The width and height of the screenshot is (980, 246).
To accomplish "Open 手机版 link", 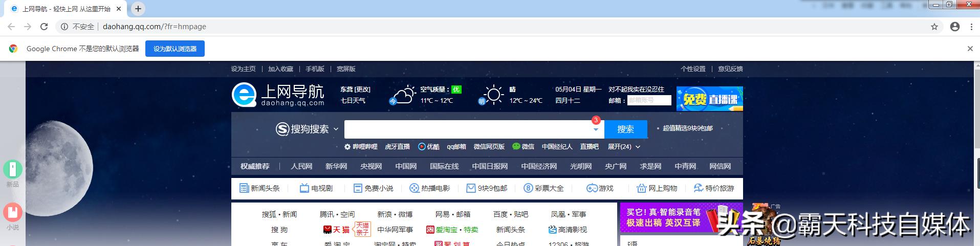I will click(315, 69).
